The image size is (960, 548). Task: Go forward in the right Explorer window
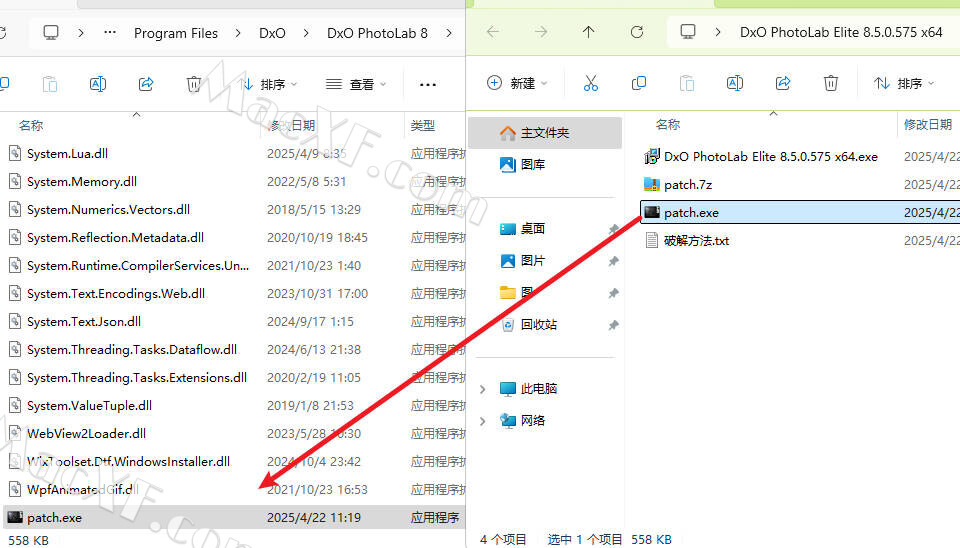[x=541, y=32]
